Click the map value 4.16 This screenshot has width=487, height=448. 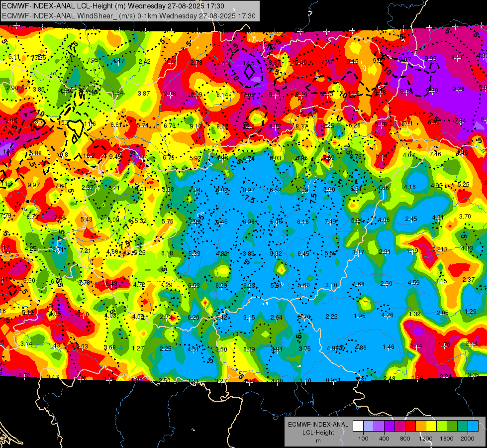(410, 187)
